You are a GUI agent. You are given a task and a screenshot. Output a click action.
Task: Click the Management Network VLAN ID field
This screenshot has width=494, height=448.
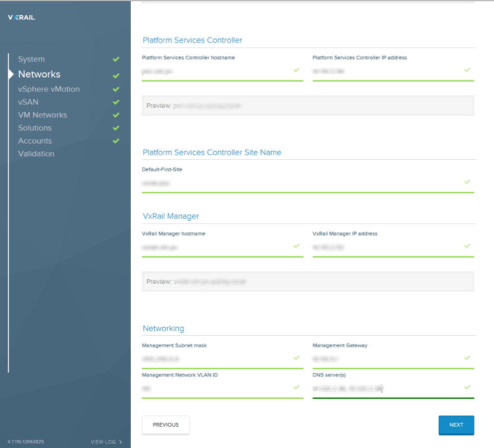[215, 388]
